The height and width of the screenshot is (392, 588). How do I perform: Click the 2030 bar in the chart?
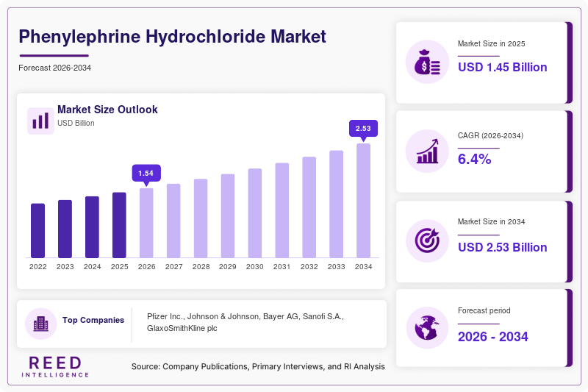pos(255,213)
